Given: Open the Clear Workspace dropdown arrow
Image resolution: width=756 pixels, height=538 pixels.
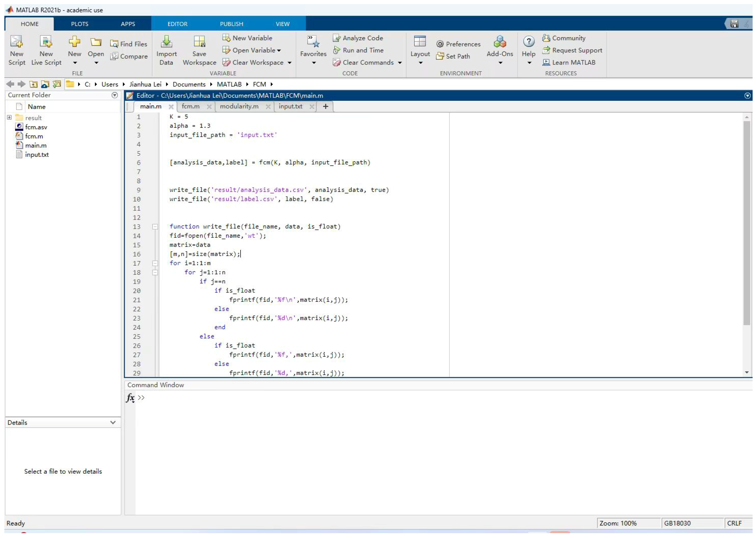Looking at the screenshot, I should [x=290, y=63].
